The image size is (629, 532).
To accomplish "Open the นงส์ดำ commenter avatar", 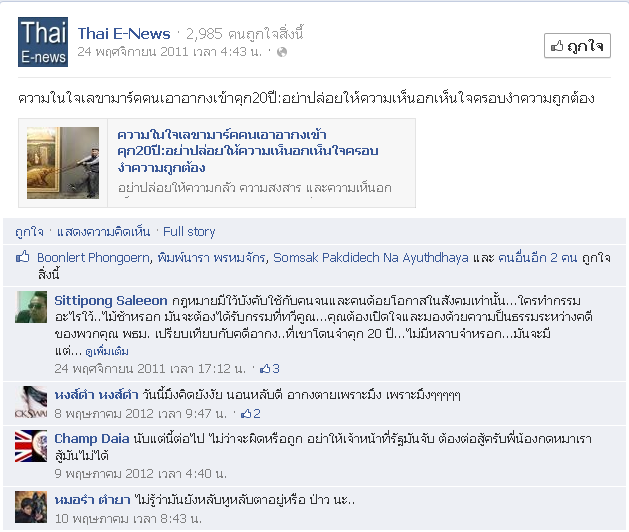I will point(31,402).
